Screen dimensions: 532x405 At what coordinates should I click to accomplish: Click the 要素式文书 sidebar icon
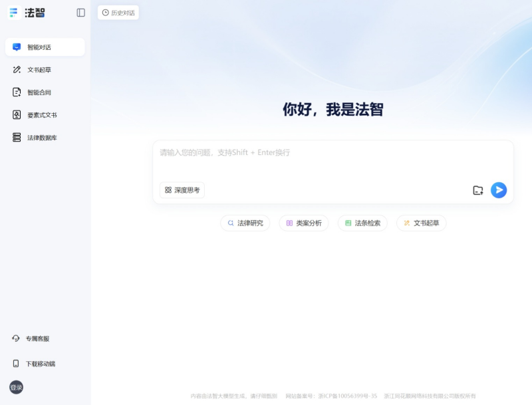(x=17, y=115)
